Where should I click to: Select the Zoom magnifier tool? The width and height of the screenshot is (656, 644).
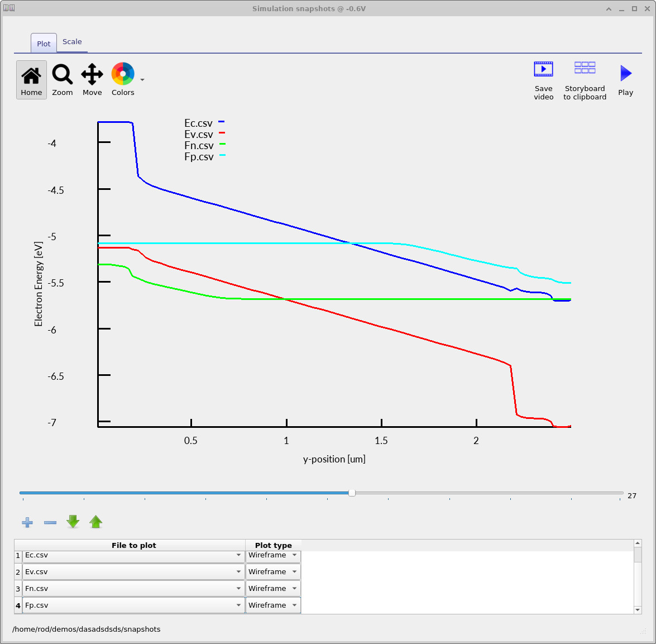coord(63,79)
